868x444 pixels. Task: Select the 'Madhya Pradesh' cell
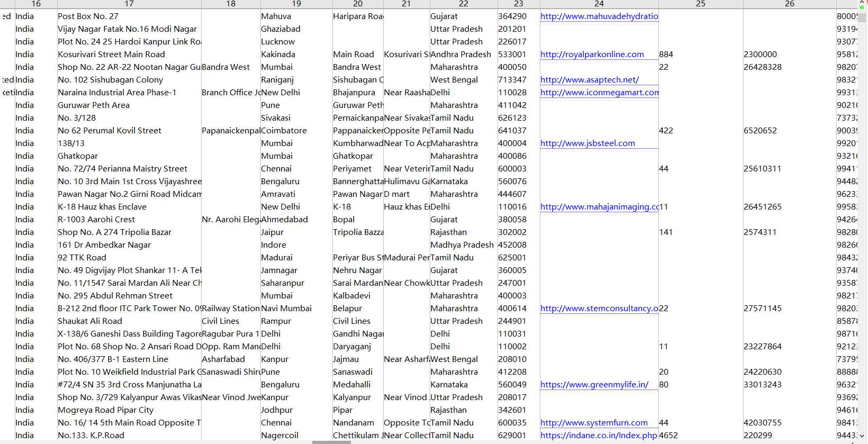pos(464,245)
